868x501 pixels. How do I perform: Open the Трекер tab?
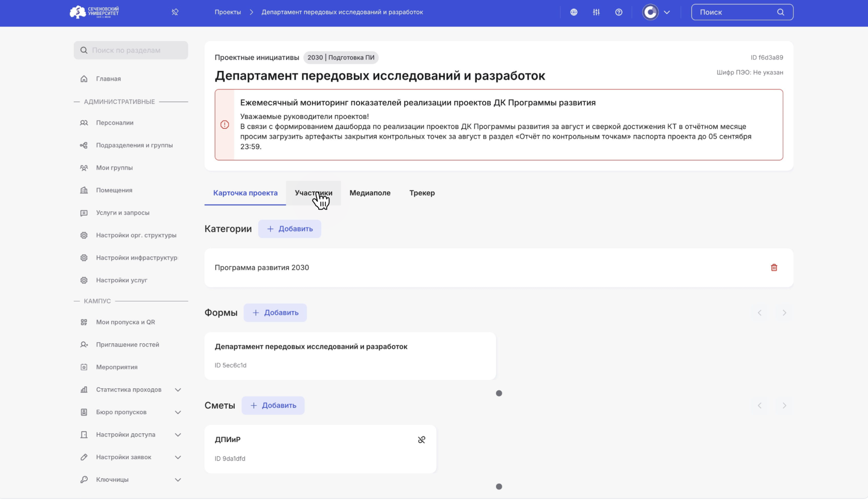(422, 193)
